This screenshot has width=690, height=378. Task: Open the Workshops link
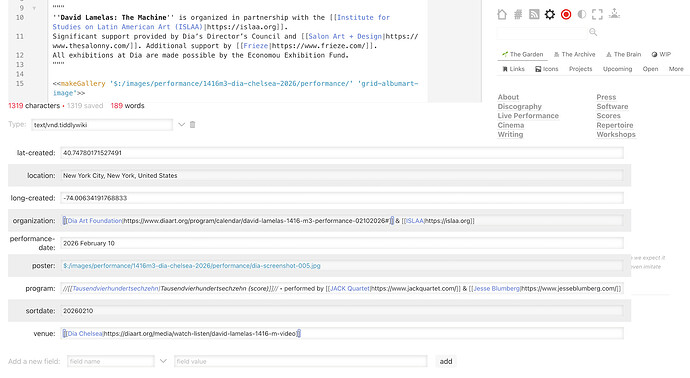click(616, 134)
